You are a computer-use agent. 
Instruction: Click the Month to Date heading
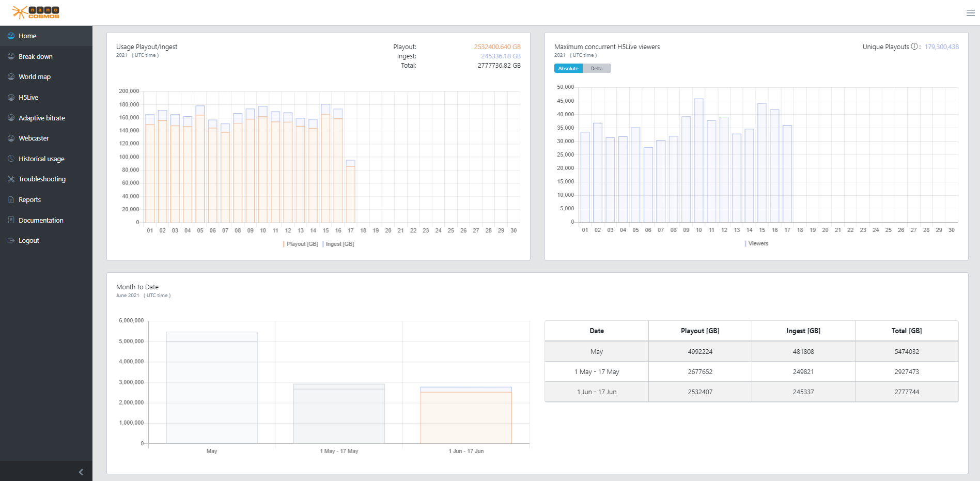tap(137, 287)
